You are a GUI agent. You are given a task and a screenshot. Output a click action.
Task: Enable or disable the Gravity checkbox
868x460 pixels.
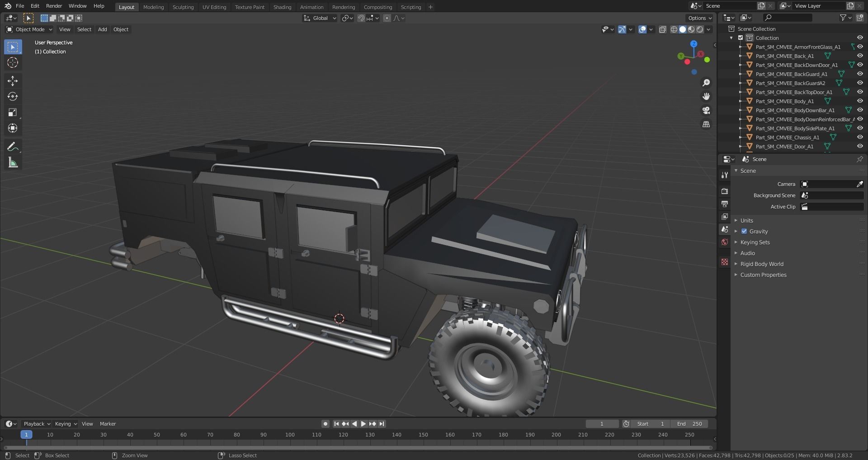click(744, 231)
